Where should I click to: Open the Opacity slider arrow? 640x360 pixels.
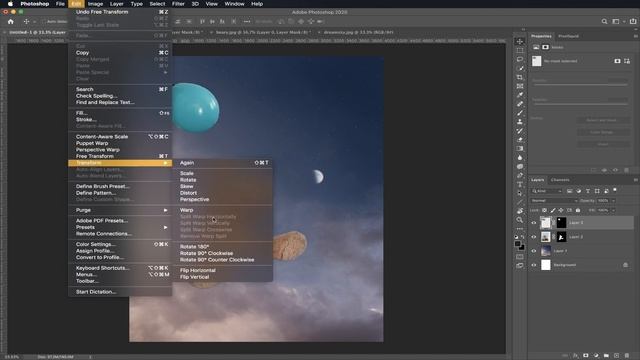click(x=613, y=200)
